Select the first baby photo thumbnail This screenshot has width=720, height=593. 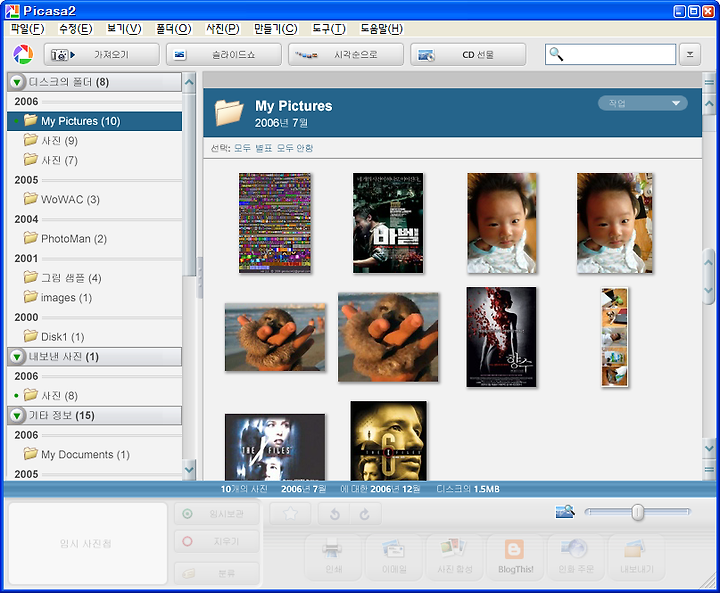click(501, 223)
